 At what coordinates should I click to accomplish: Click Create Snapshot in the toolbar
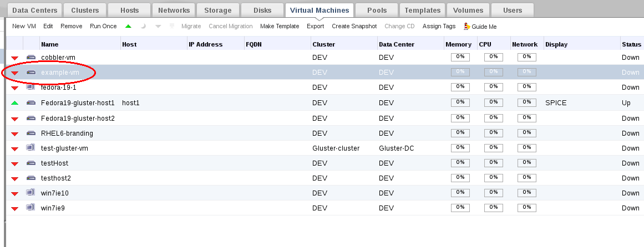point(354,26)
